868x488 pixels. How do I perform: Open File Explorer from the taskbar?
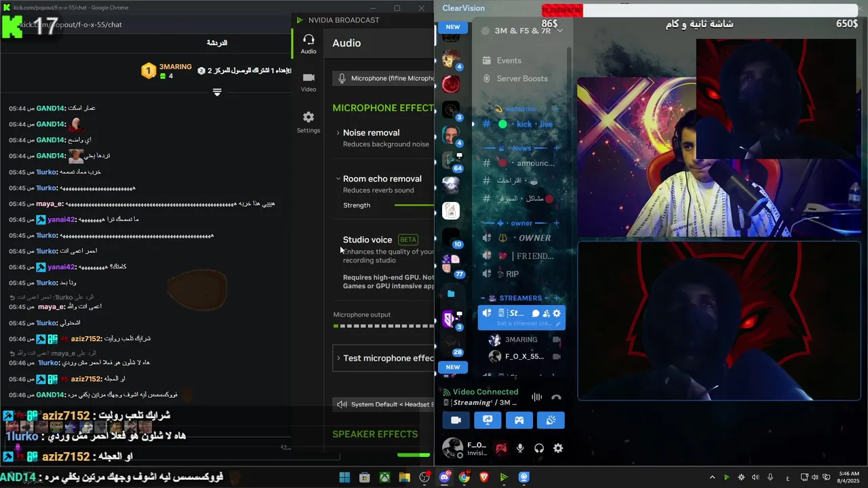click(x=405, y=477)
